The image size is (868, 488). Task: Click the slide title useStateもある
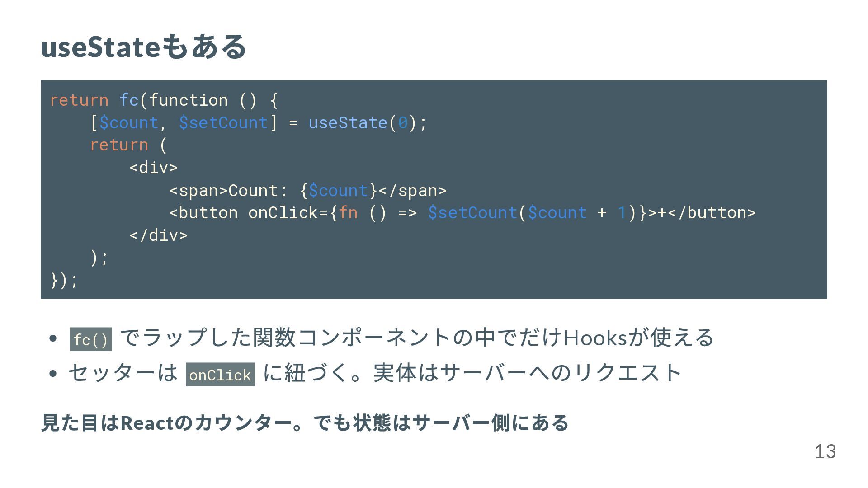(144, 47)
